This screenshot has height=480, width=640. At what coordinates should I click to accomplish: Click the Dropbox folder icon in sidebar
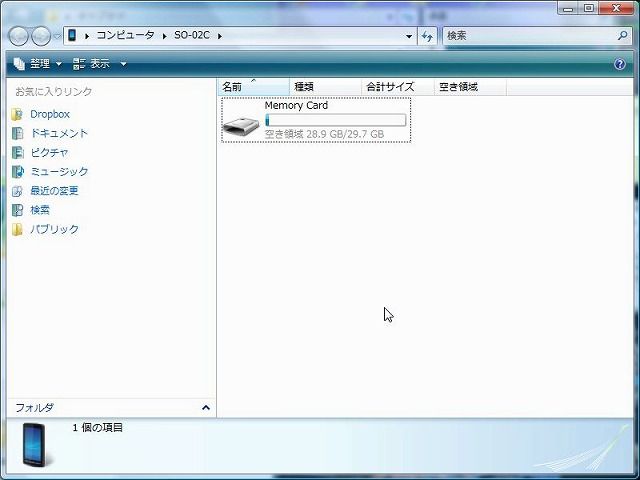(x=17, y=114)
